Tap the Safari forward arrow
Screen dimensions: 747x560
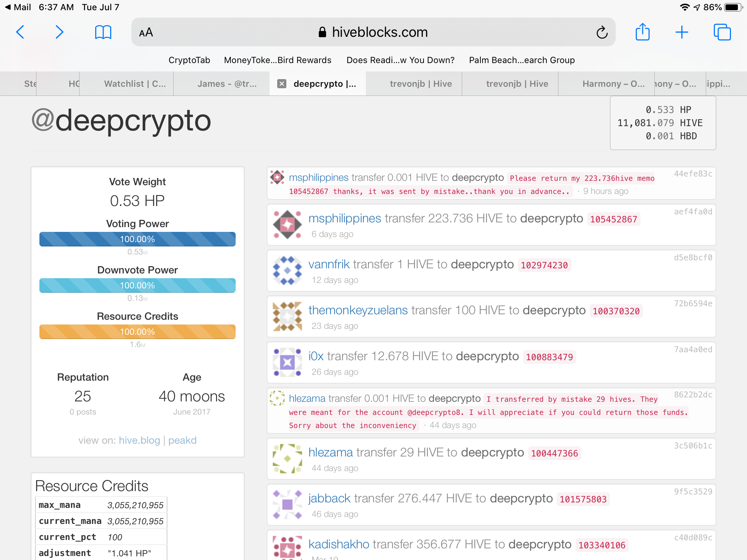[59, 32]
